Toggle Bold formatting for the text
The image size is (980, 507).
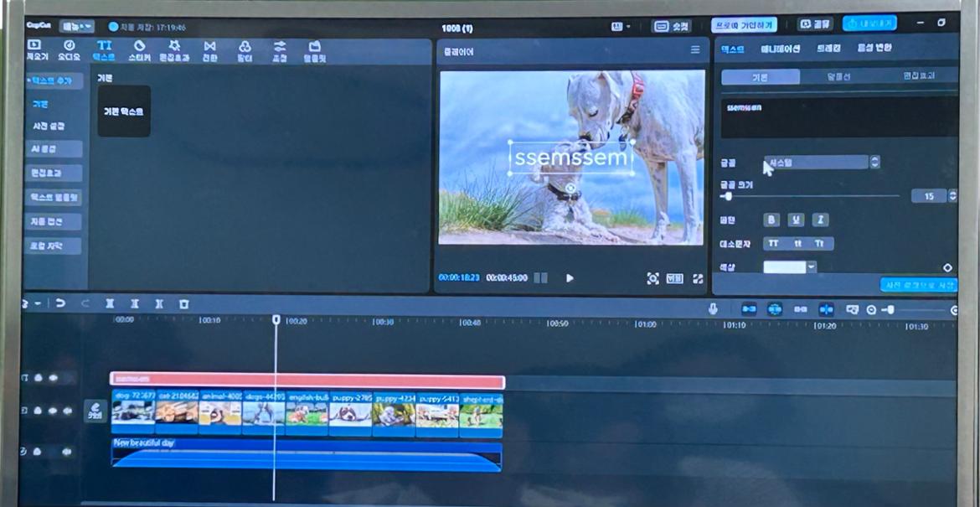pyautogui.click(x=771, y=220)
